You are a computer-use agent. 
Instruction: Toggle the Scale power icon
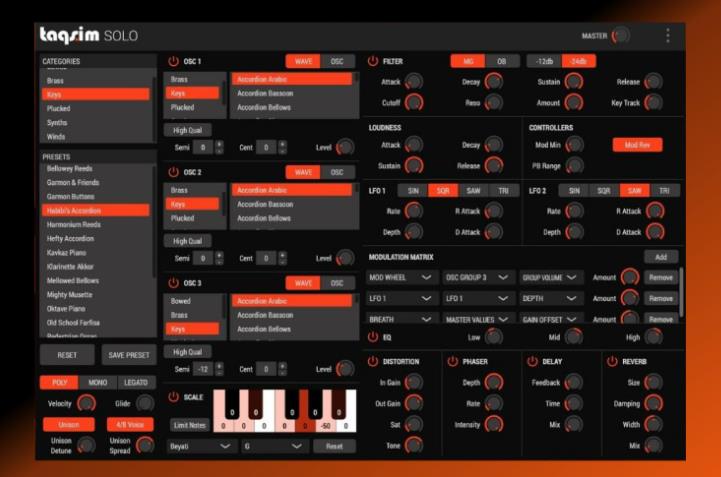coord(173,397)
